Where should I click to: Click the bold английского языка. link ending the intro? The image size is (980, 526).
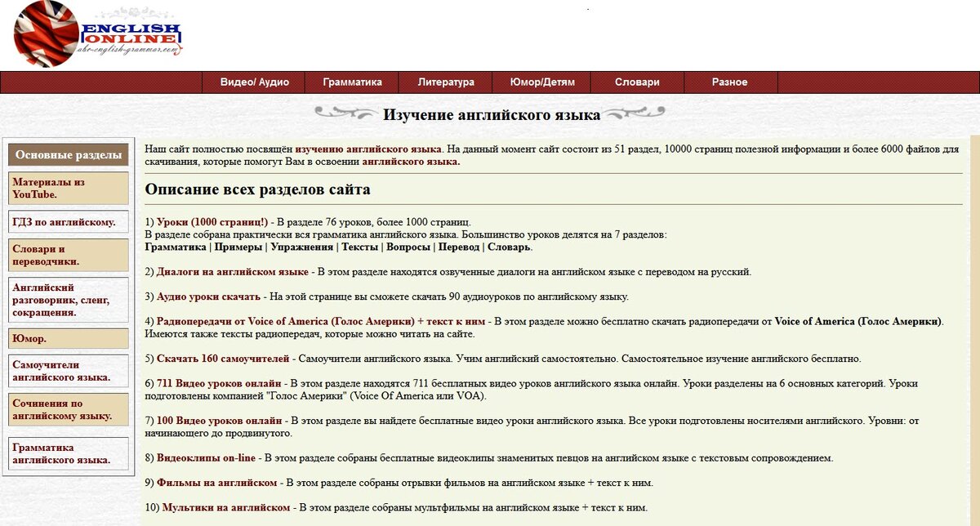coord(412,162)
